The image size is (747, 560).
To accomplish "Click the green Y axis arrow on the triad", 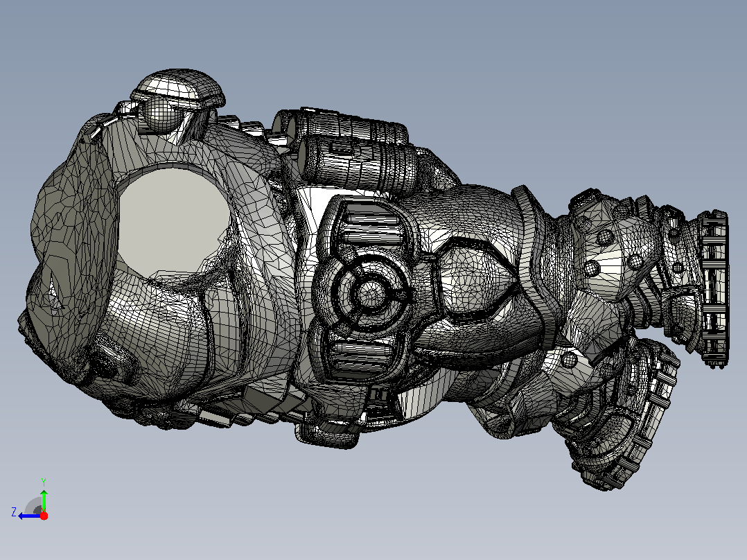I will tap(44, 500).
